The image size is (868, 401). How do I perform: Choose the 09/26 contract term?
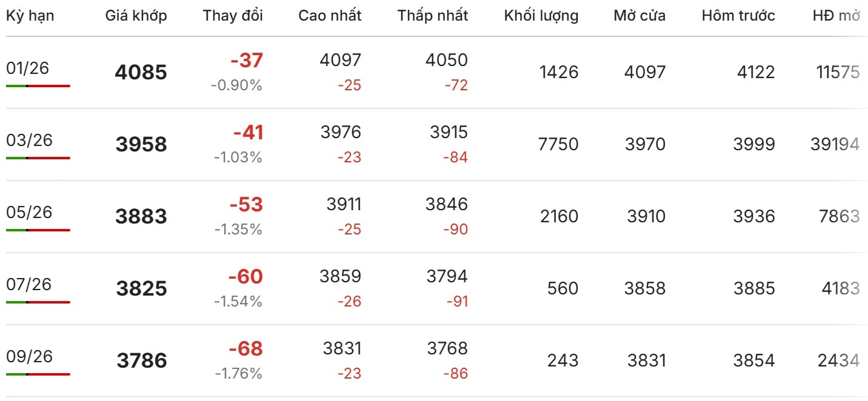point(29,357)
